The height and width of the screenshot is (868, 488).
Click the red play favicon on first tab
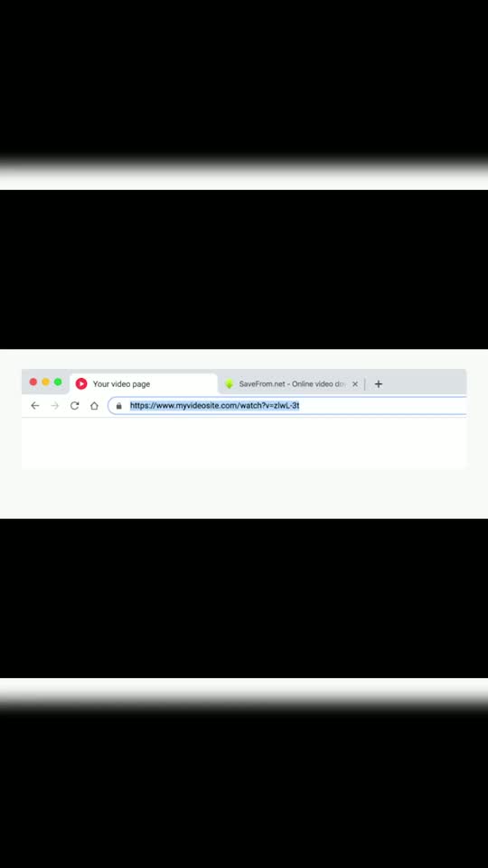(81, 383)
